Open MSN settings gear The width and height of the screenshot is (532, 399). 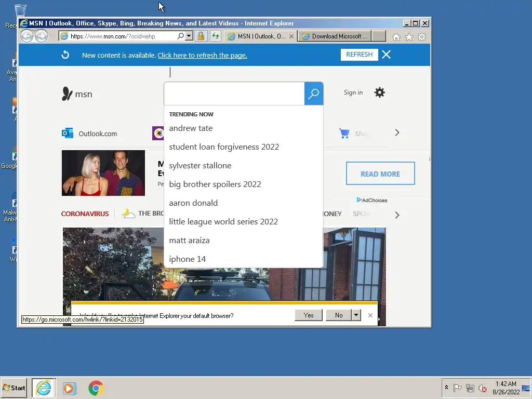(380, 92)
